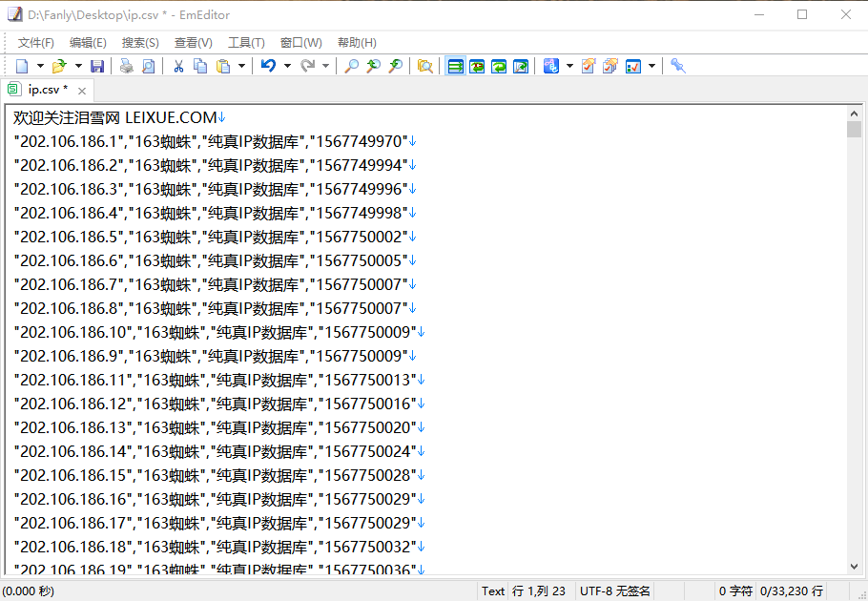Select the Cut toolbar icon
The width and height of the screenshot is (868, 601).
tap(177, 66)
